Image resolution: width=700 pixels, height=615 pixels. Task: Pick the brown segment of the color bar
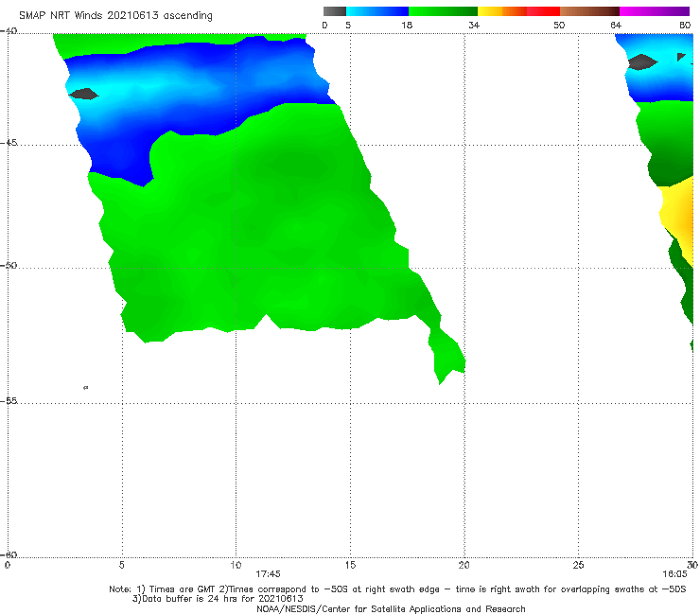[589, 11]
